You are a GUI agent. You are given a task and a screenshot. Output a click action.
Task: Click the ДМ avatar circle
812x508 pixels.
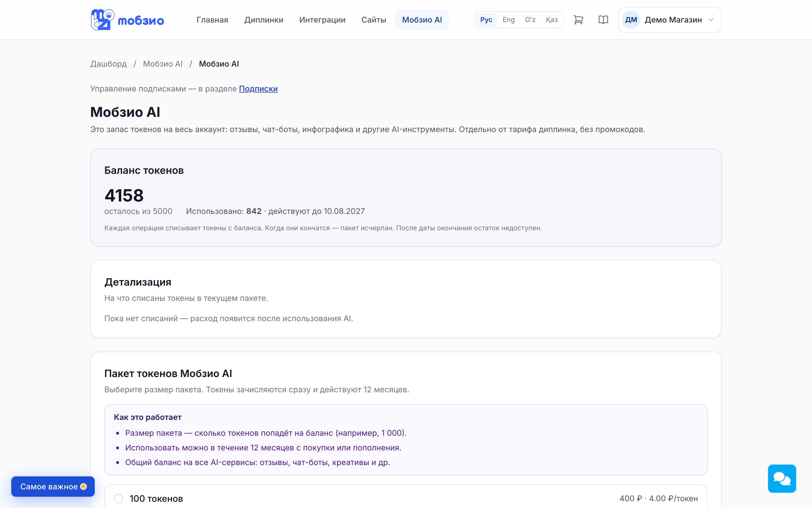pyautogui.click(x=631, y=20)
